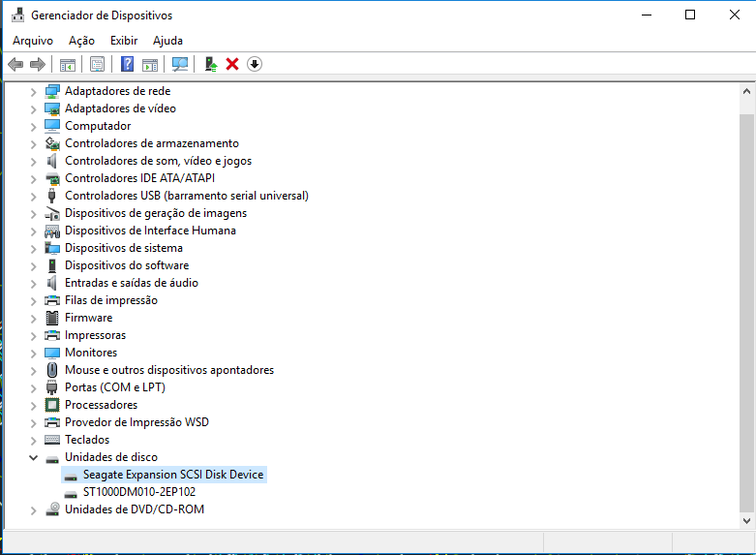Open the Arquivo menu
Image resolution: width=756 pixels, height=555 pixels.
pyautogui.click(x=33, y=41)
